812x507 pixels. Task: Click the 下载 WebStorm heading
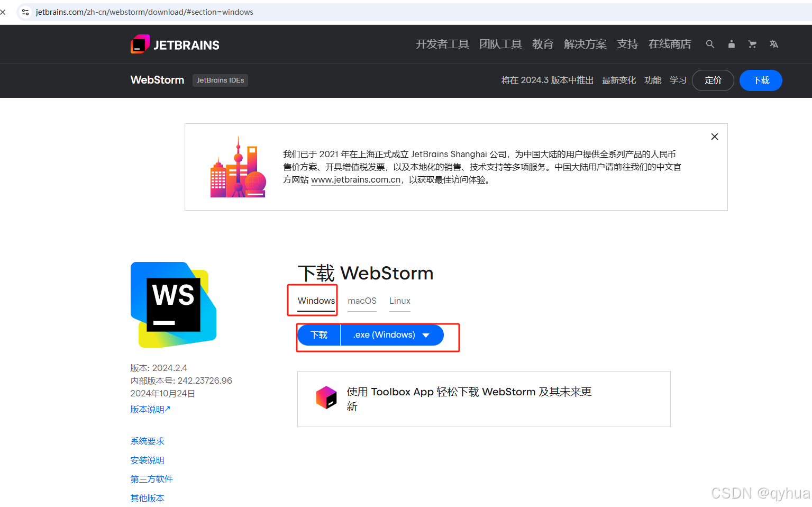tap(366, 274)
